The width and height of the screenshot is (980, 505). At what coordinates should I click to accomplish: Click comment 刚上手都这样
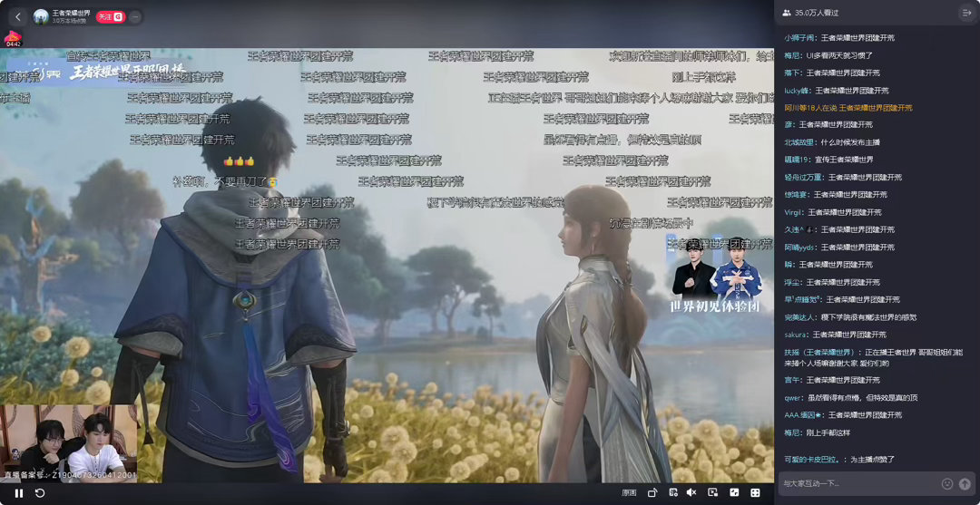(x=828, y=432)
